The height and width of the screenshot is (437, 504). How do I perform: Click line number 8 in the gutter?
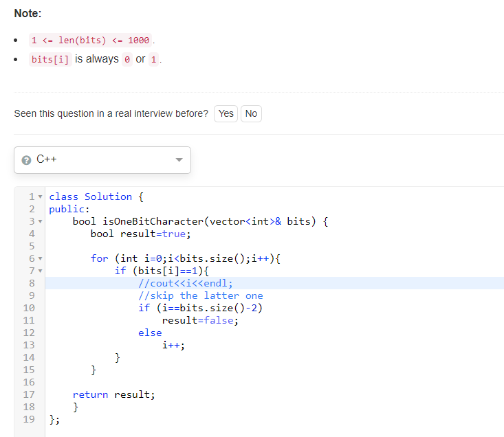point(32,283)
